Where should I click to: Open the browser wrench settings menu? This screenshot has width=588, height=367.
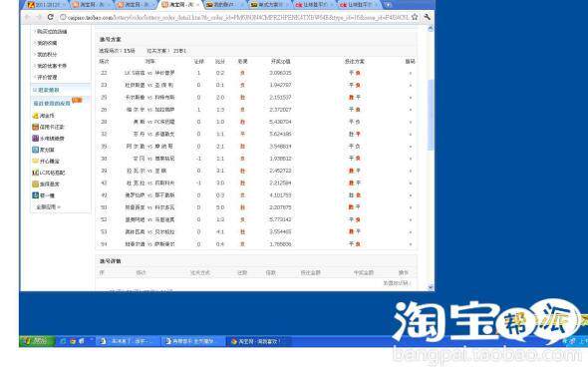427,17
